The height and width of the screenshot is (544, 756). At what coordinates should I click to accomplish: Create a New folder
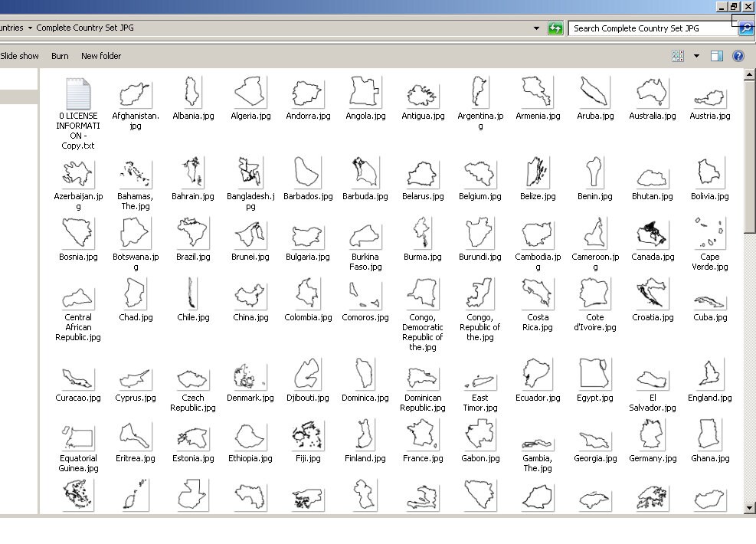pyautogui.click(x=100, y=55)
